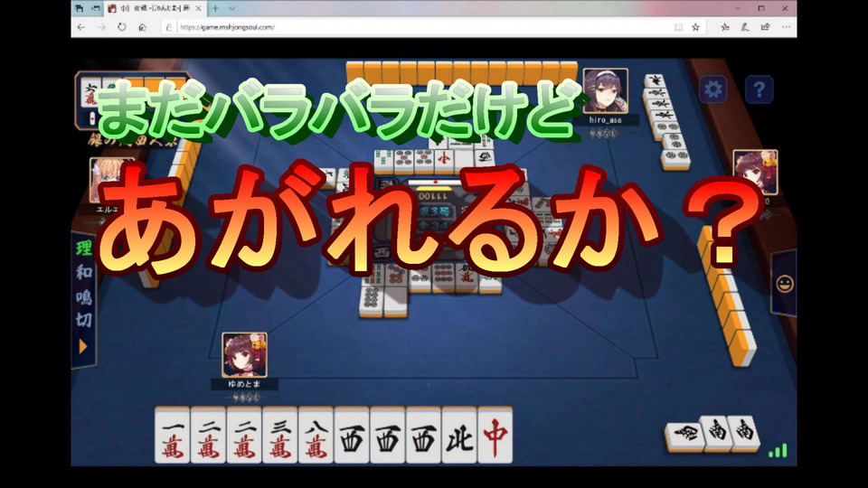Expand the tab preview chevron

tap(232, 9)
